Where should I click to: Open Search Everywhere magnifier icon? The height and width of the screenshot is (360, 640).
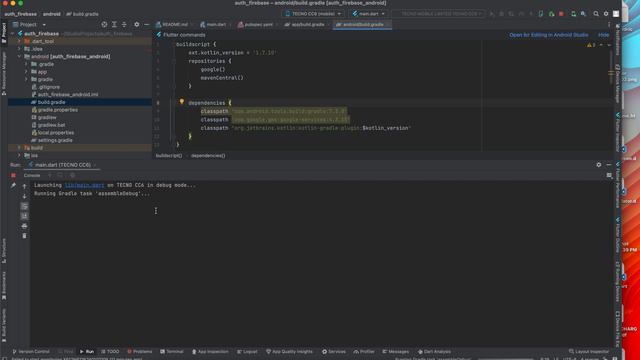coord(596,14)
